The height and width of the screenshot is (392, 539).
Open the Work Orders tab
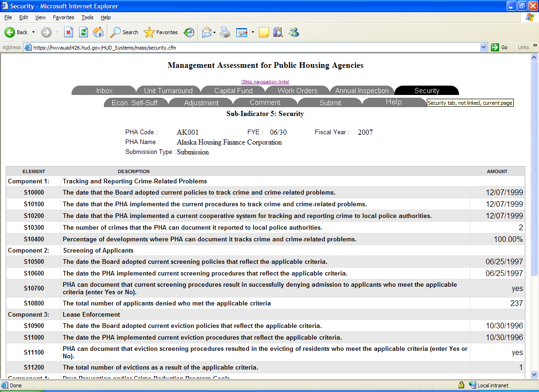[x=298, y=91]
